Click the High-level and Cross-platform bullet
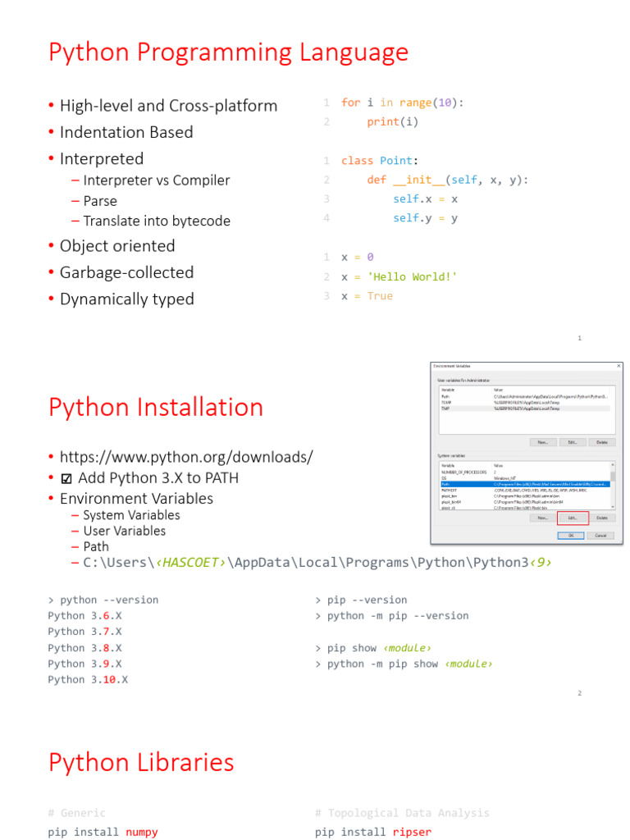Image resolution: width=630 pixels, height=840 pixels. [169, 106]
